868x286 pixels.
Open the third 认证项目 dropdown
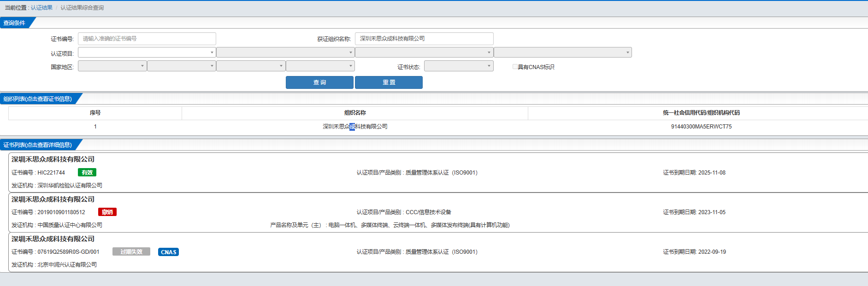pyautogui.click(x=424, y=53)
